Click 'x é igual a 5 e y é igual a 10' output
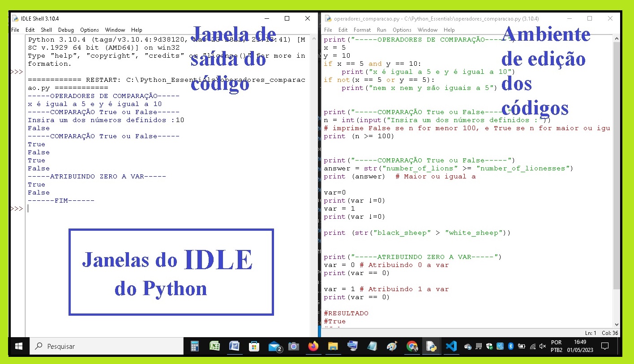 click(x=95, y=104)
